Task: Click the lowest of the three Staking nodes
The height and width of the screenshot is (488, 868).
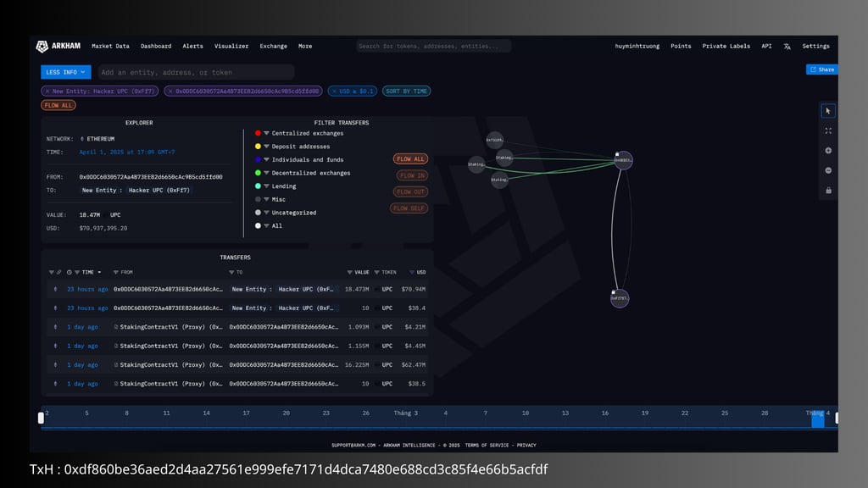Action: (499, 180)
